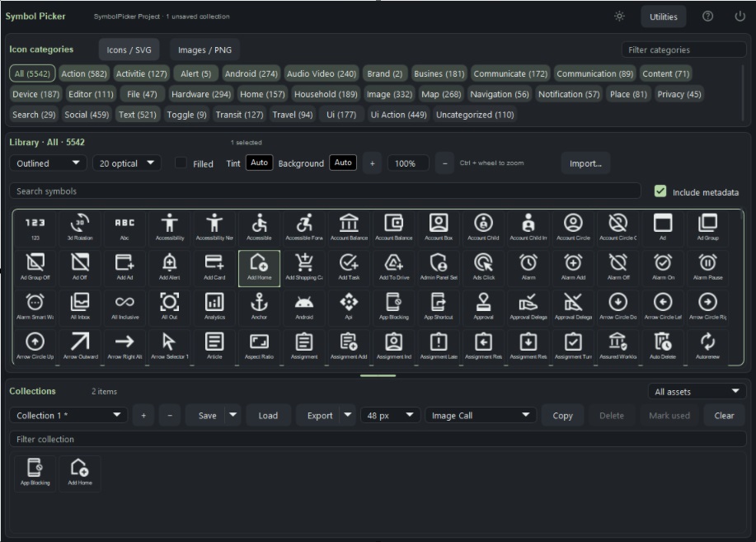Image resolution: width=756 pixels, height=542 pixels.
Task: Pick the Android robot symbol
Action: [x=304, y=307]
